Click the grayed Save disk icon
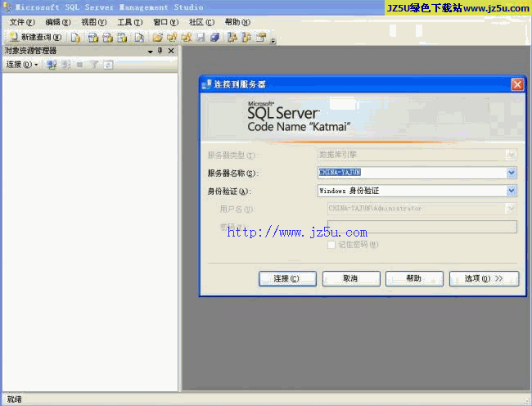The image size is (532, 406). click(201, 38)
